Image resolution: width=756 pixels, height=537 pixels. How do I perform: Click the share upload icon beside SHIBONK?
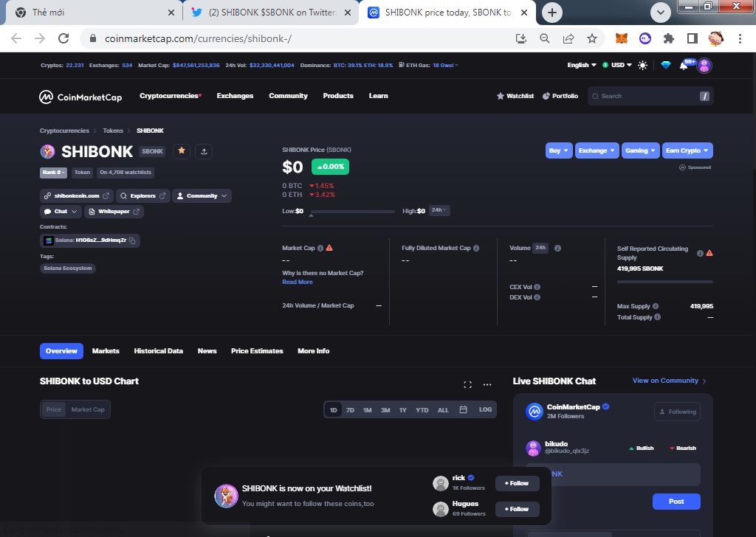click(x=204, y=151)
